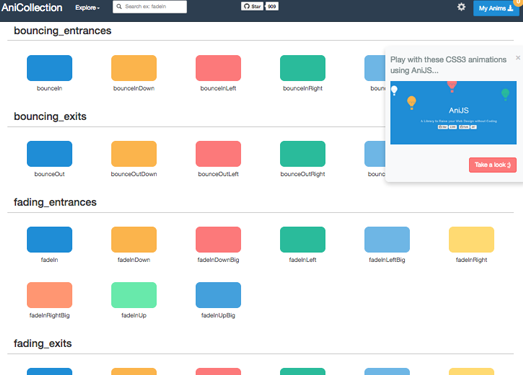Click the bounceOutLeft label

pos(218,174)
